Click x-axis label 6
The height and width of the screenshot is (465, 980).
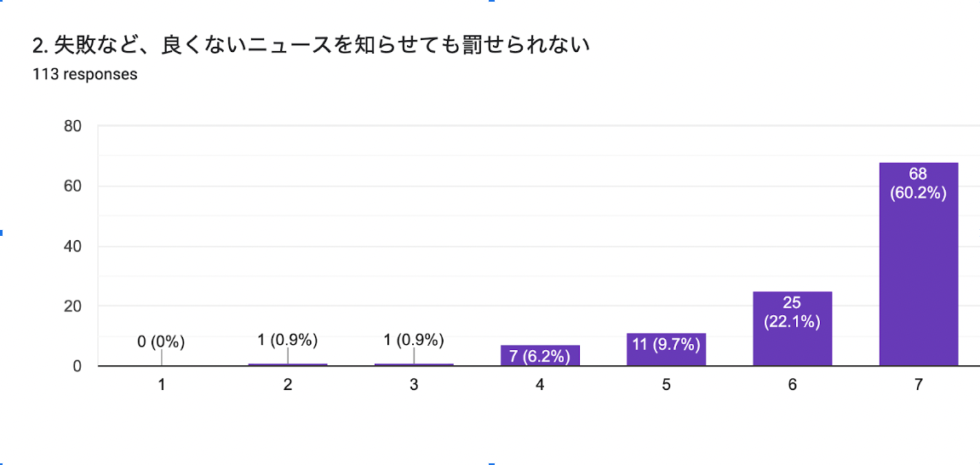click(x=792, y=385)
